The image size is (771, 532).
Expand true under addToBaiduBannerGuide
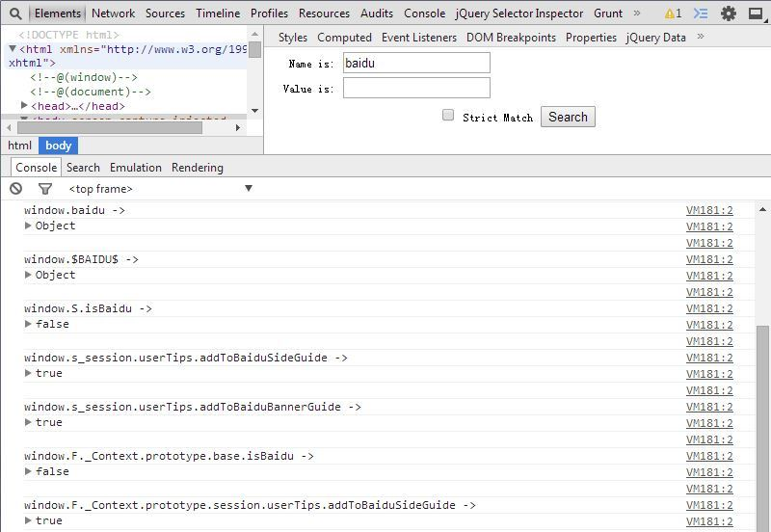point(28,422)
